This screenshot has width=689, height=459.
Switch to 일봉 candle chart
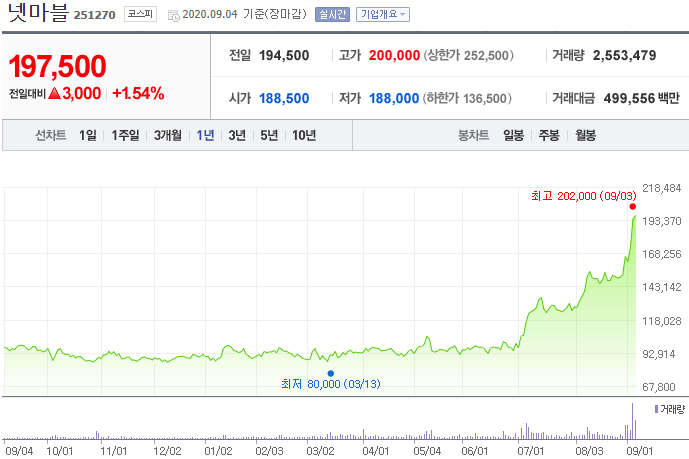513,135
